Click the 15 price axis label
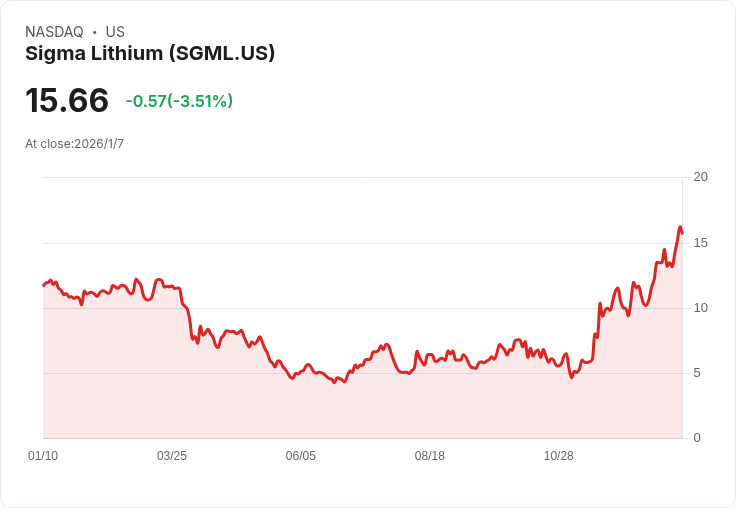This screenshot has height=508, width=736. point(700,243)
